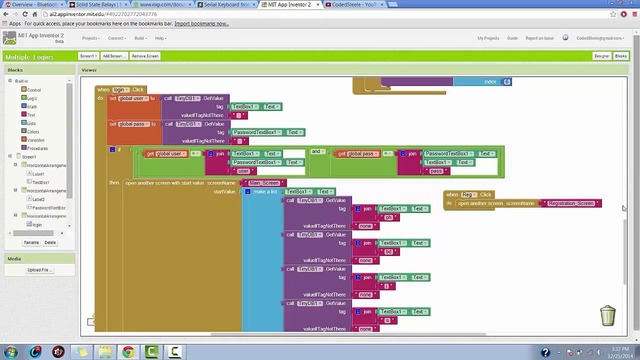Open the Apps bookmarks shortcut
The width and height of the screenshot is (640, 360).
[11, 24]
